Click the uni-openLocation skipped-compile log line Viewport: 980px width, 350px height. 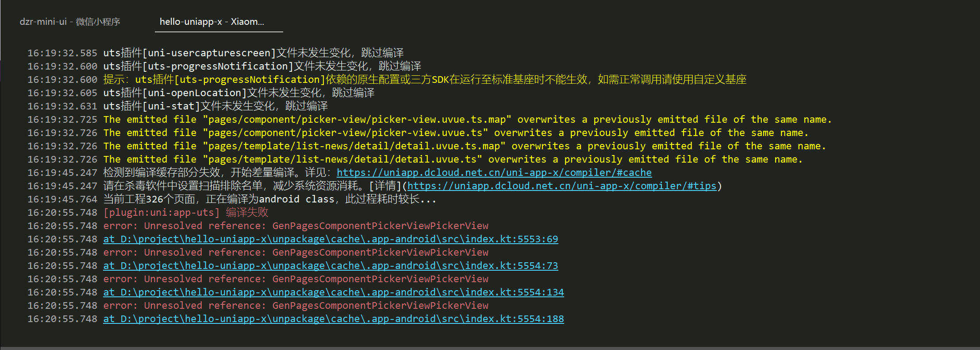(239, 93)
